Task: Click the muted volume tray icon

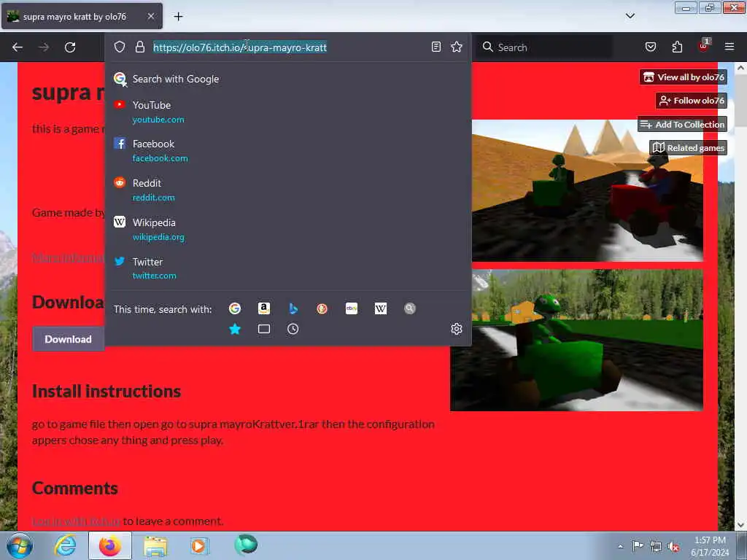Action: 673,546
